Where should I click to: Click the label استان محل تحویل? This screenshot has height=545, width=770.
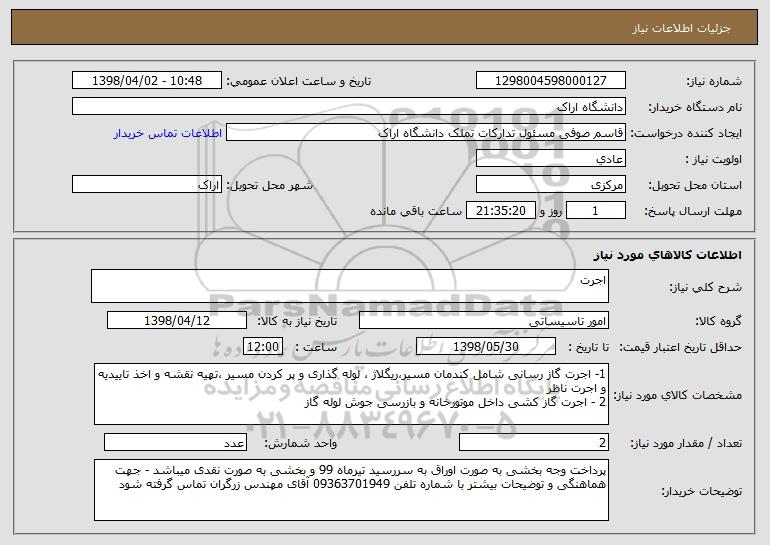(x=695, y=186)
